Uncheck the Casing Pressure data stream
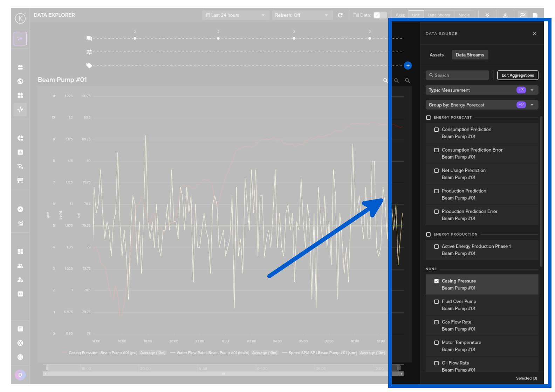555x392 pixels. (x=436, y=281)
